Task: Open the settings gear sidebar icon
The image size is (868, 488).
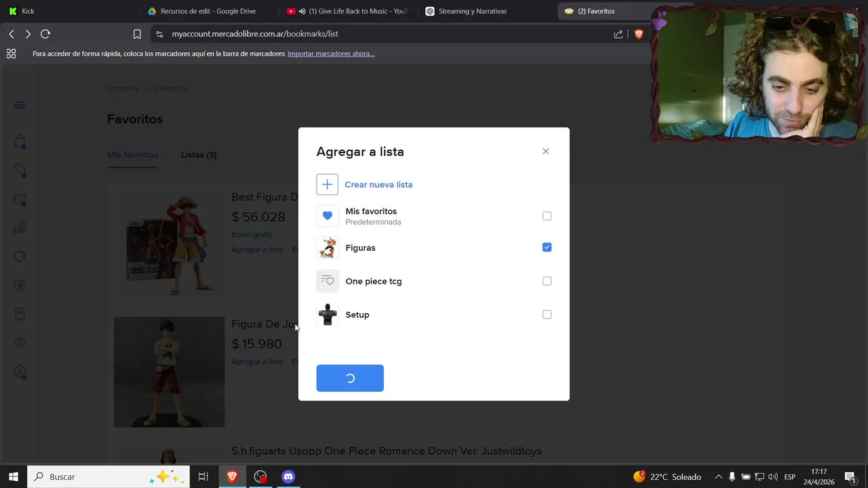Action: tap(20, 372)
